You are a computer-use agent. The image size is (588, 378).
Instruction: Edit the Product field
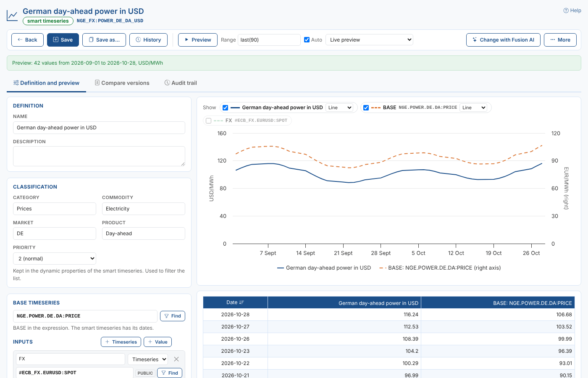[144, 234]
